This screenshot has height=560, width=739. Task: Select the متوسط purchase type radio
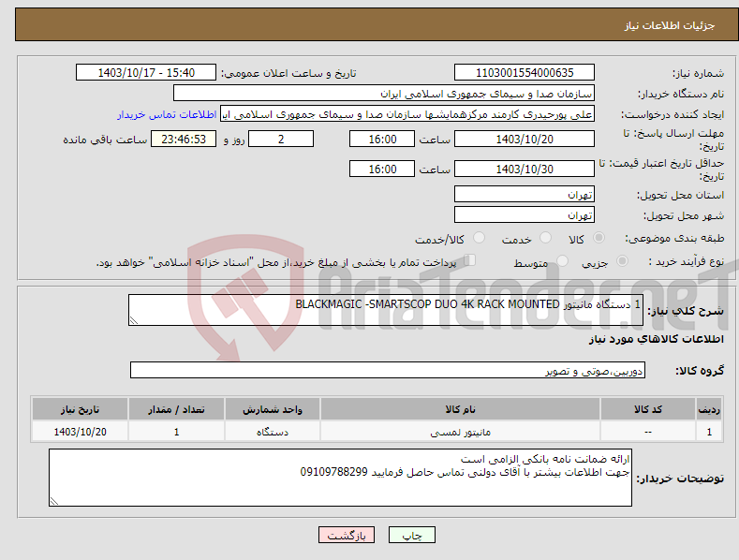click(562, 260)
